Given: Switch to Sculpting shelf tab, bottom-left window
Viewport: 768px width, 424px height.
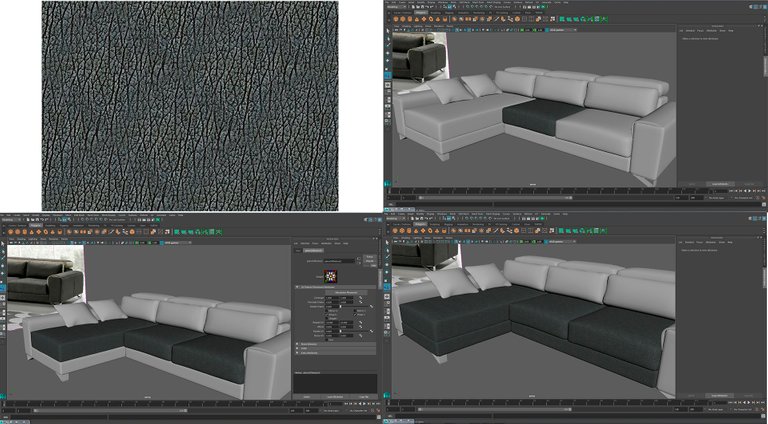Looking at the screenshot, I should [50, 225].
